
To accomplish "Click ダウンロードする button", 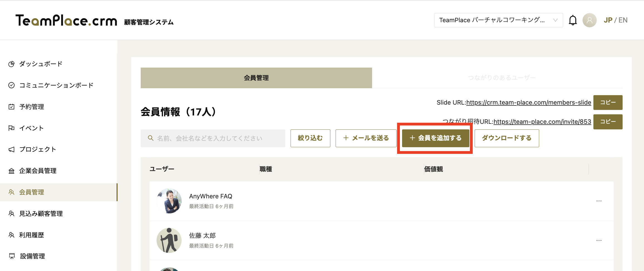I will tap(507, 138).
